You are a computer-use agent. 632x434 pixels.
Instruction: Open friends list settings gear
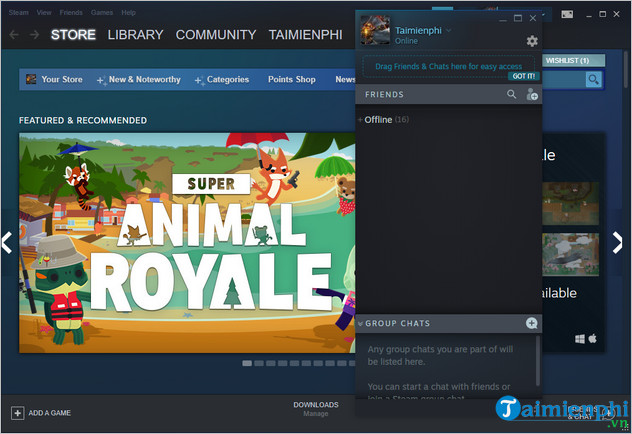click(532, 41)
